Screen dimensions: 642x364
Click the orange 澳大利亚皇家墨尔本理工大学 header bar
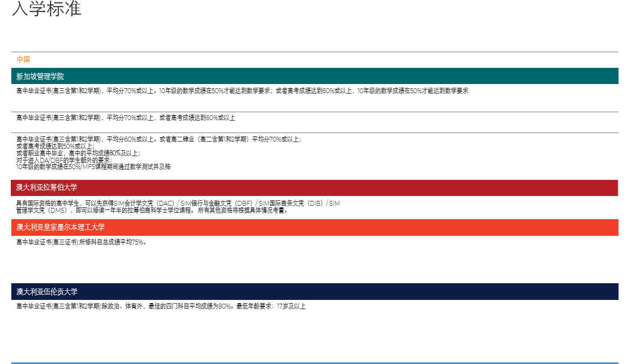coord(315,227)
